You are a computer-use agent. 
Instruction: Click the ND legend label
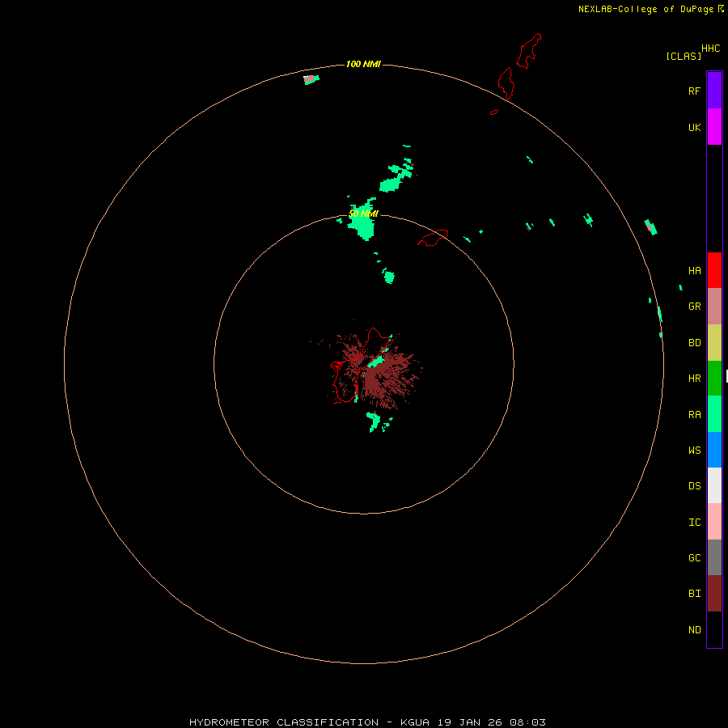click(694, 630)
